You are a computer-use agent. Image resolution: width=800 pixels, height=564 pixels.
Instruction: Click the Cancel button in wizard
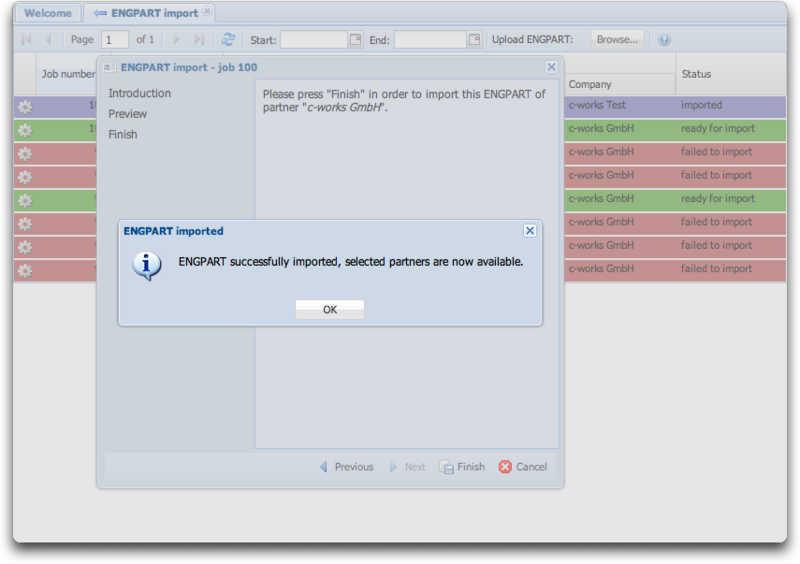[523, 467]
